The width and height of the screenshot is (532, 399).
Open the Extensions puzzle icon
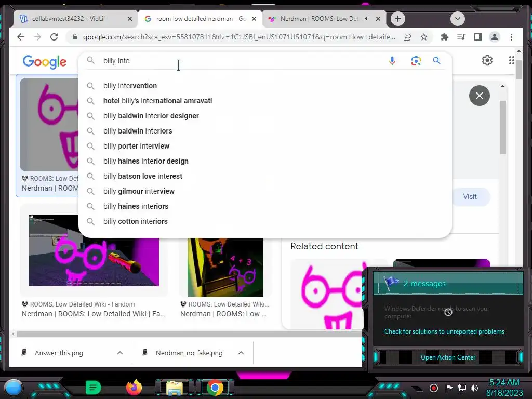(445, 37)
